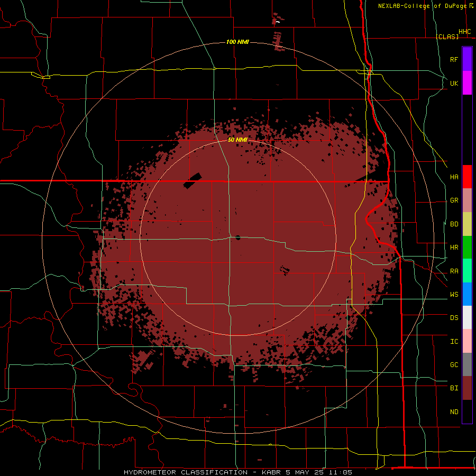This screenshot has width=476, height=476.
Task: Click the WS blue legend swatch
Action: [467, 294]
